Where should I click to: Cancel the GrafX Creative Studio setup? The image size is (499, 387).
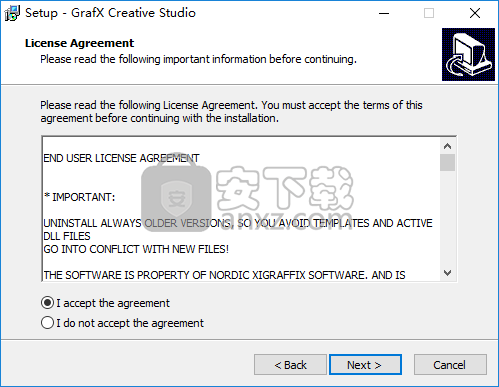[450, 365]
